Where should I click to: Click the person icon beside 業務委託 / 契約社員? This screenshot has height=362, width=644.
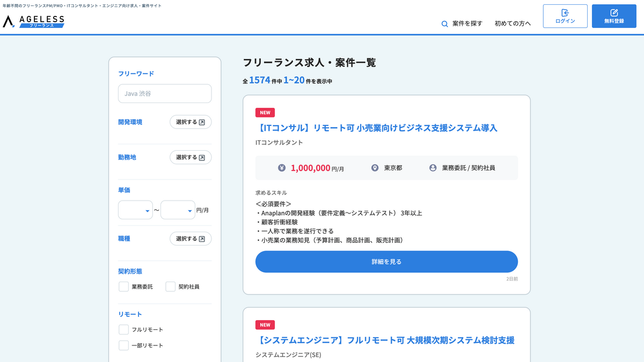coord(433,168)
